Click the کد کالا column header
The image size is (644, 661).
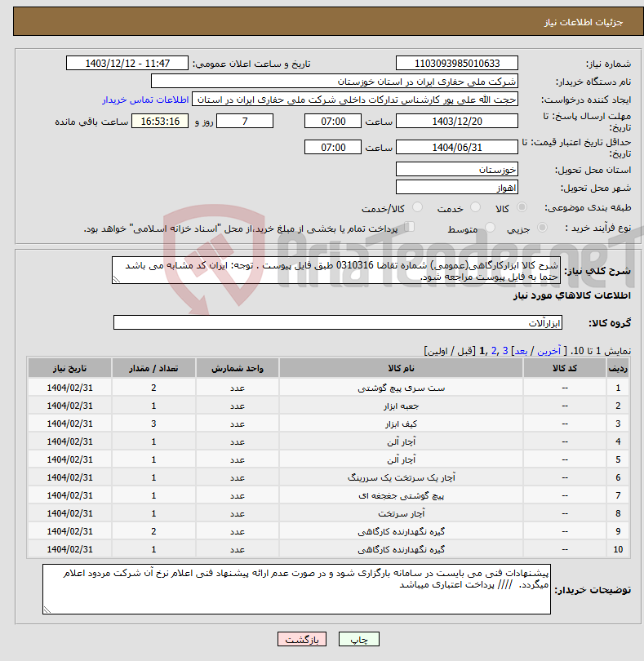pyautogui.click(x=565, y=368)
